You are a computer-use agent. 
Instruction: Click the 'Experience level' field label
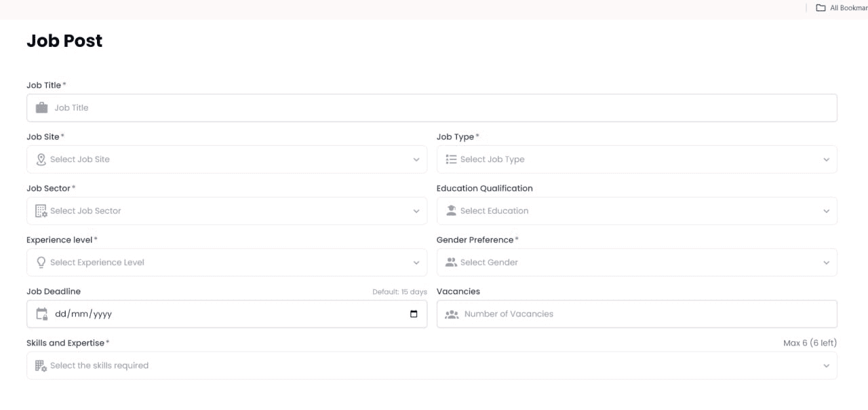(x=60, y=240)
